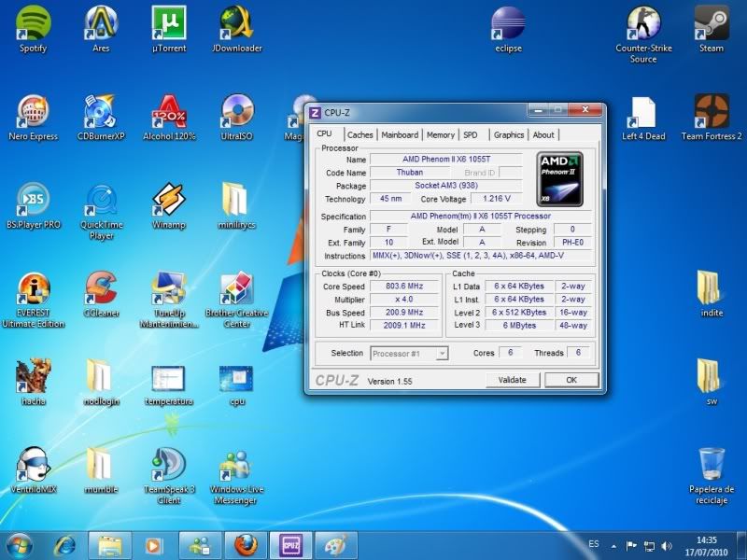
Task: Open Windows Media Player taskbar icon
Action: click(153, 546)
